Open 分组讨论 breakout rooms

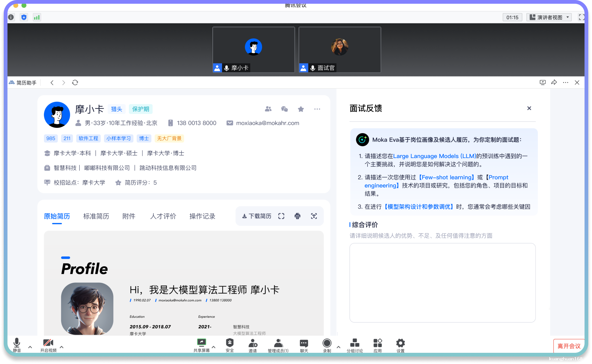355,345
